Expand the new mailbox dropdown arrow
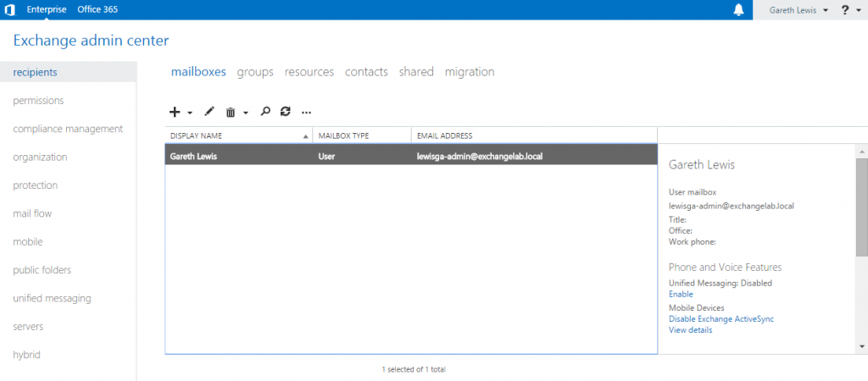Viewport: 868px width, 381px height. coord(189,113)
